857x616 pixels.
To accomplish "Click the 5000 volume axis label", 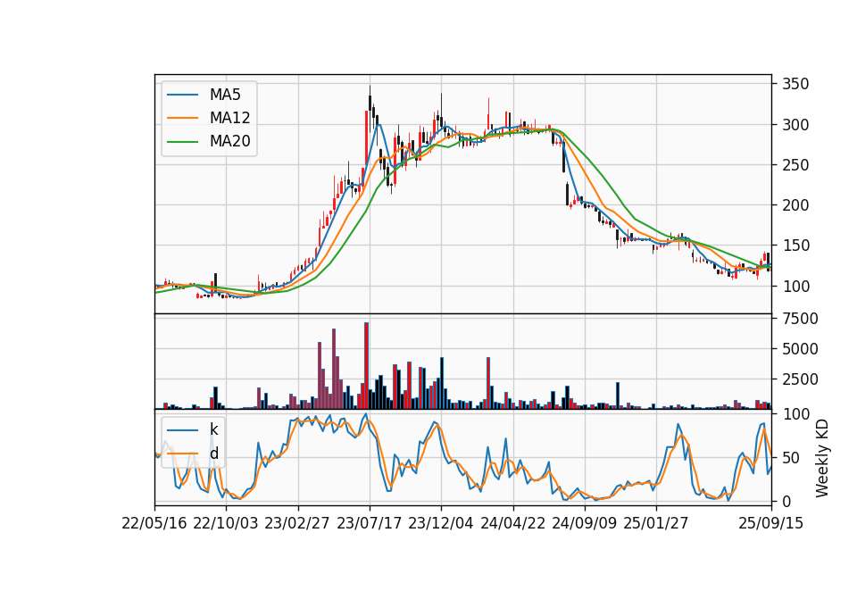I will (800, 349).
